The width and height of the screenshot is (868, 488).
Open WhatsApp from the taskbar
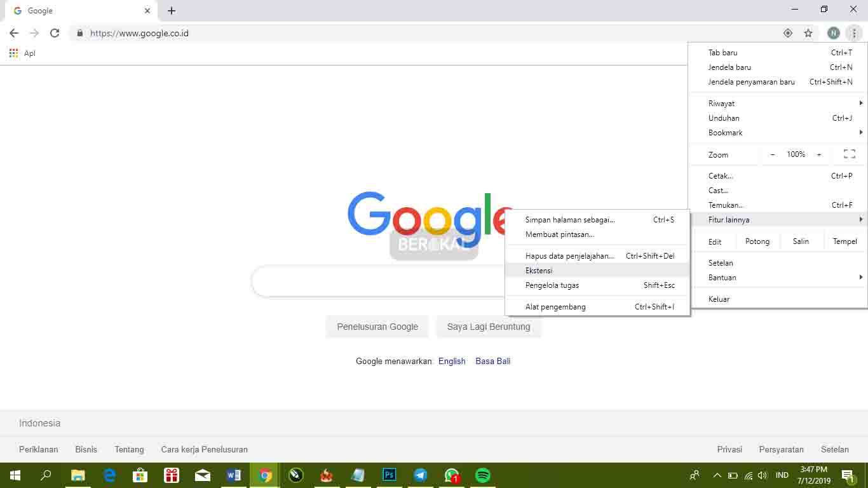452,475
